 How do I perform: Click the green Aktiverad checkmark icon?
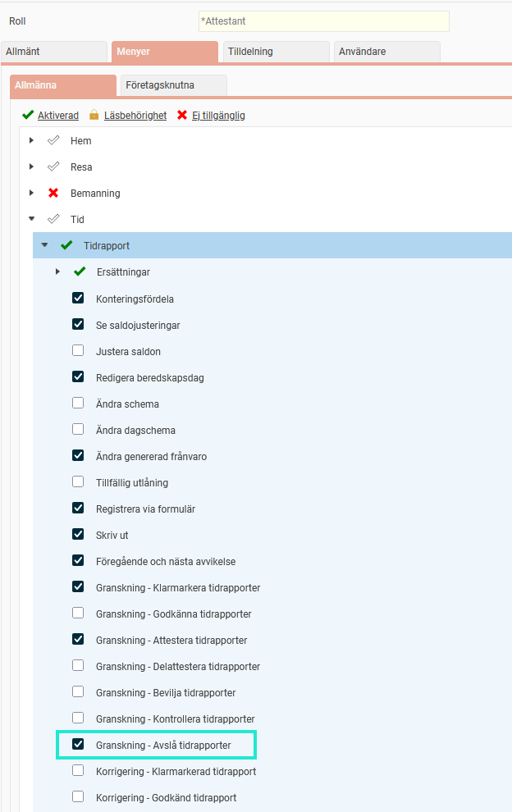point(28,116)
